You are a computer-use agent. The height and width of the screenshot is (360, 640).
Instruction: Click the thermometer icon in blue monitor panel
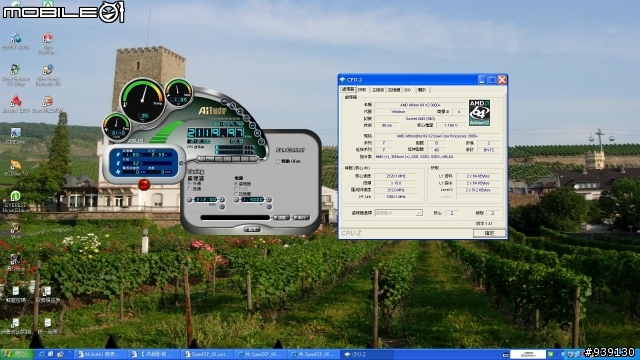tap(118, 163)
